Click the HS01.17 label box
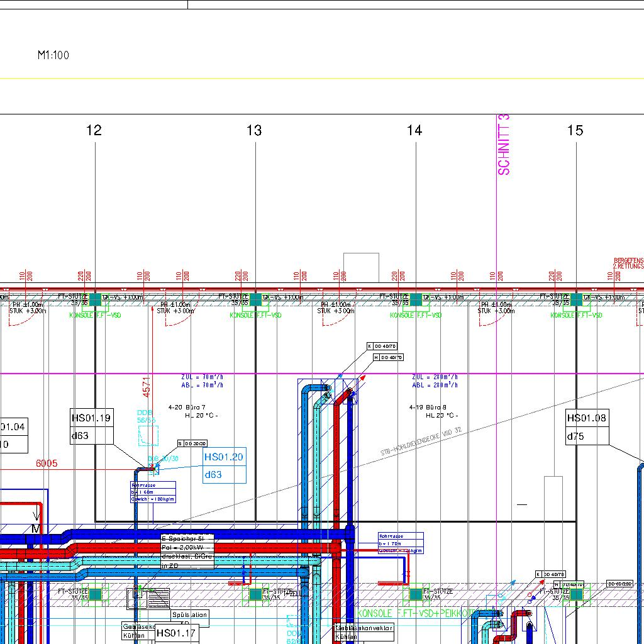Image resolution: width=644 pixels, height=644 pixels. tap(177, 633)
